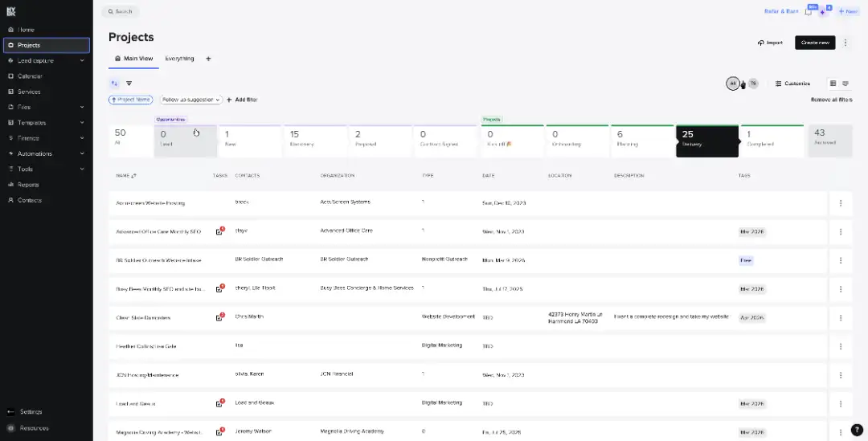Expand Automations submenu in the sidebar
868x441 pixels.
81,153
